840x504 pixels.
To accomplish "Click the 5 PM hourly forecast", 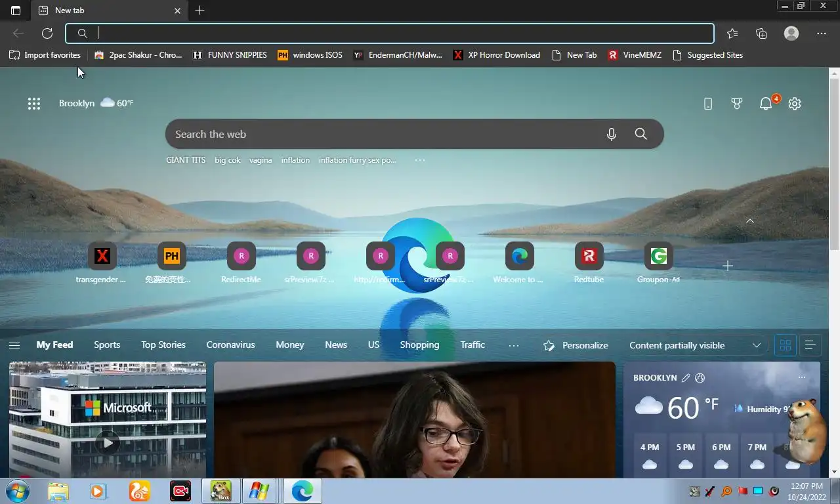I will tap(686, 455).
